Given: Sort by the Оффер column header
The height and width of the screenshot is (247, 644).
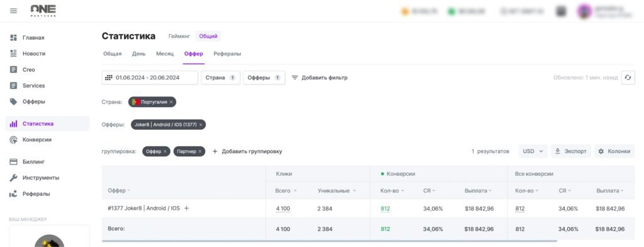Looking at the screenshot, I should coord(119,190).
